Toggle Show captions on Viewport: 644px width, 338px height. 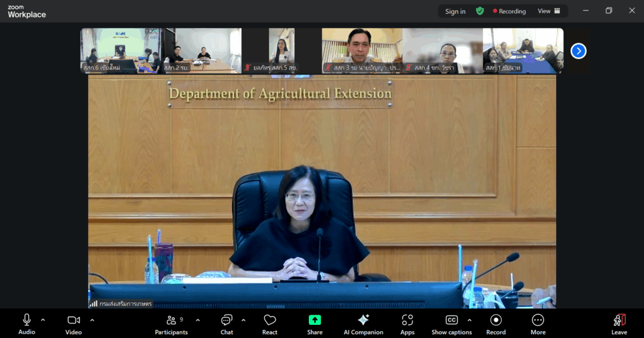(x=451, y=324)
